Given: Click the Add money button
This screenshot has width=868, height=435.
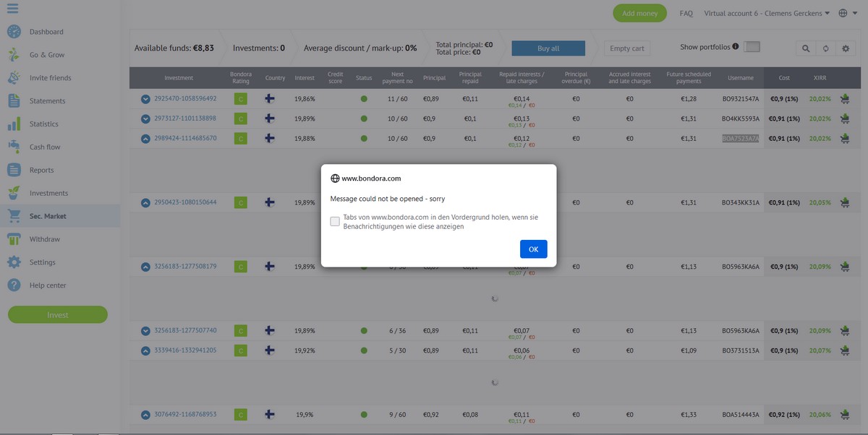Looking at the screenshot, I should click(639, 13).
